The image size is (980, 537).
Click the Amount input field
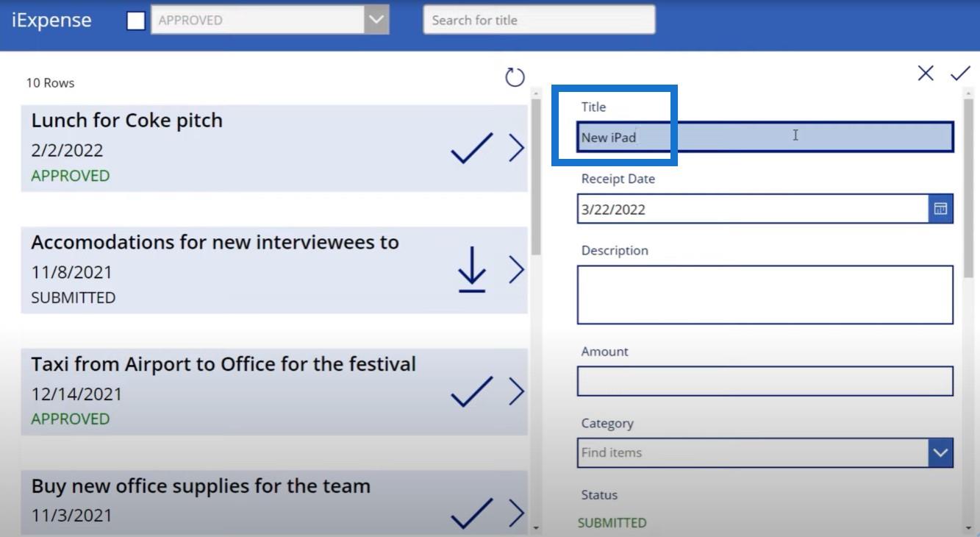(x=765, y=381)
